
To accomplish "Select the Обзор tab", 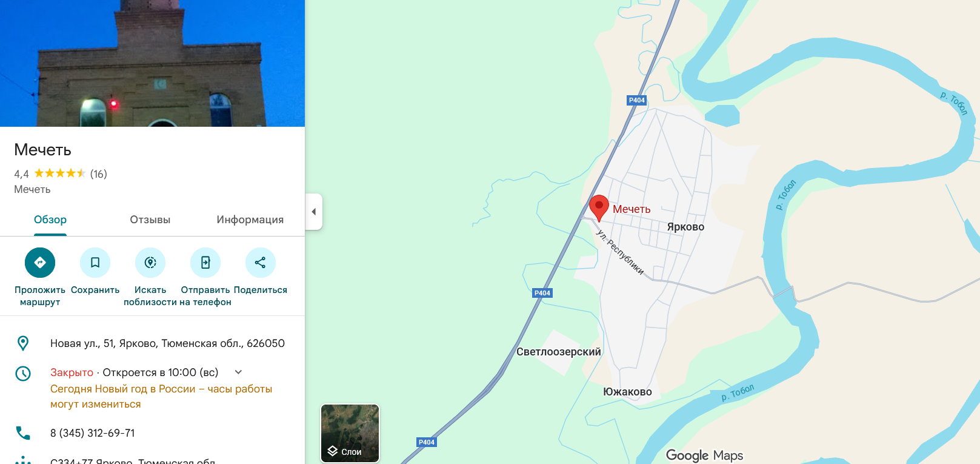I will tap(50, 220).
